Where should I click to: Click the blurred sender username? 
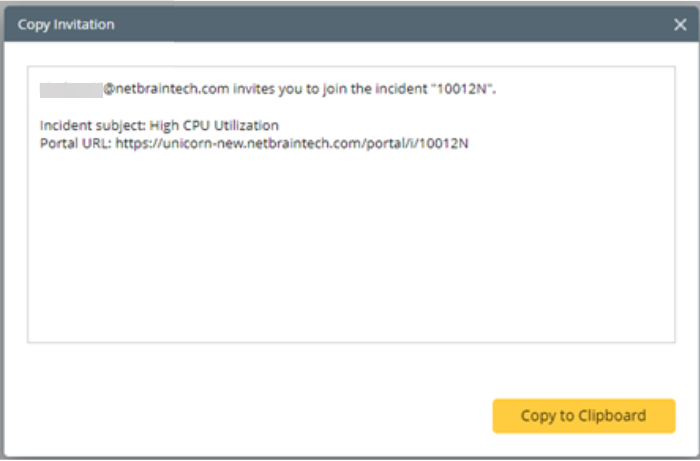click(x=70, y=90)
